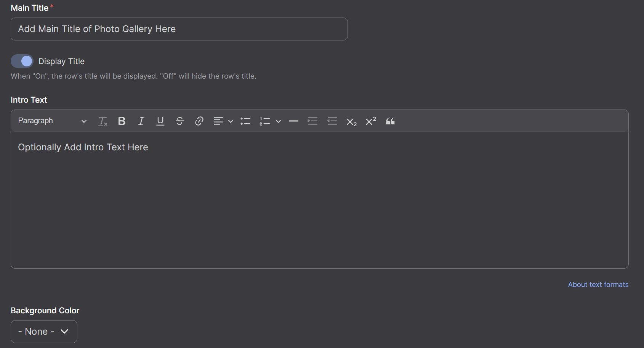The image size is (644, 348).
Task: Click the Background Color label
Action: click(x=45, y=311)
